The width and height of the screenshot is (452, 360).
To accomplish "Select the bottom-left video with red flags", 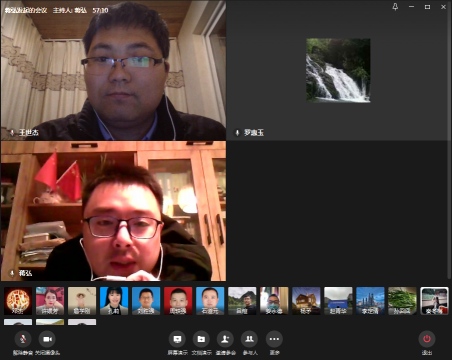I will click(x=113, y=211).
